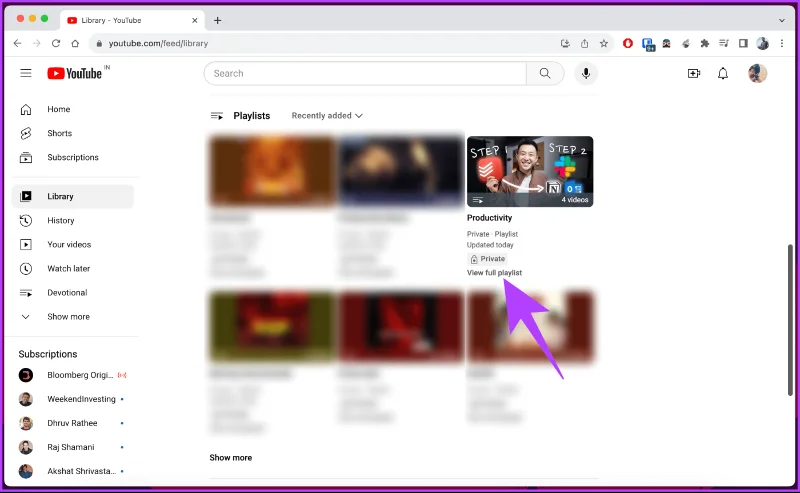Click the Private badge under Productivity
Screen dimensions: 800x493
[487, 259]
